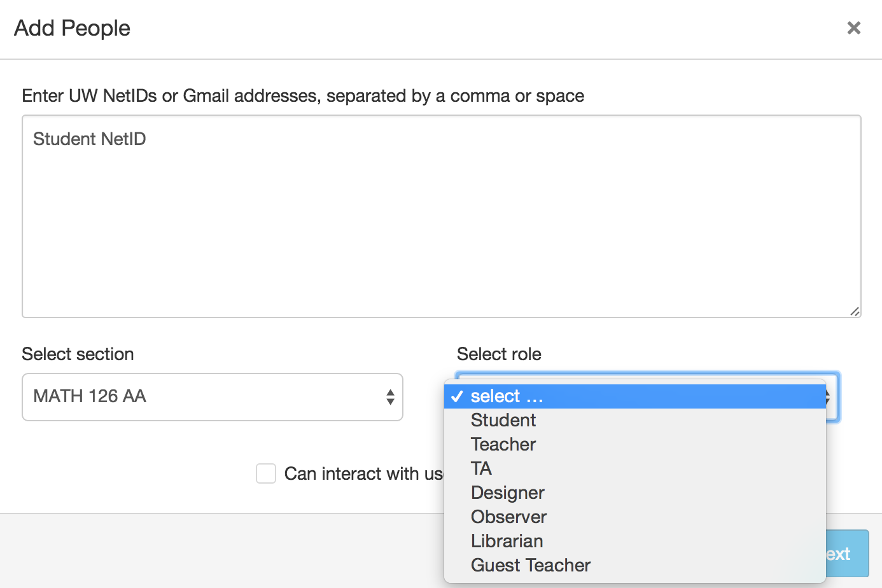Choose the 'select ...' option in role list
Image resolution: width=882 pixels, height=588 pixels.
tap(635, 396)
